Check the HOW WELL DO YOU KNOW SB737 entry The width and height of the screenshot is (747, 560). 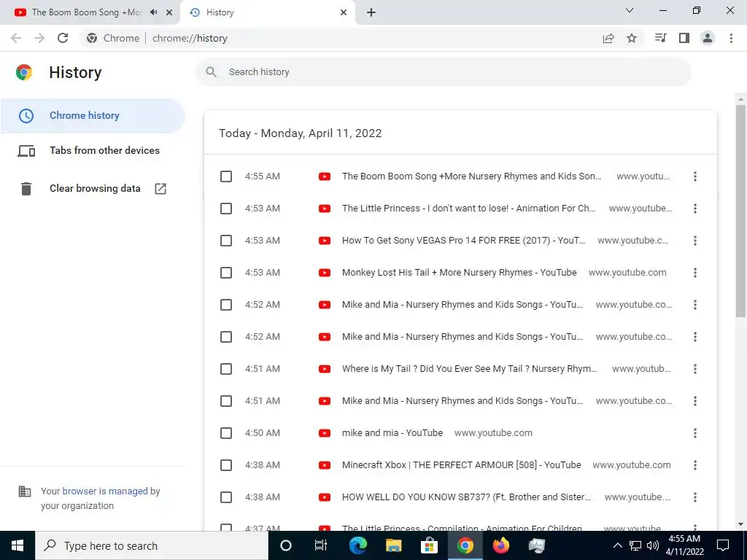[226, 497]
